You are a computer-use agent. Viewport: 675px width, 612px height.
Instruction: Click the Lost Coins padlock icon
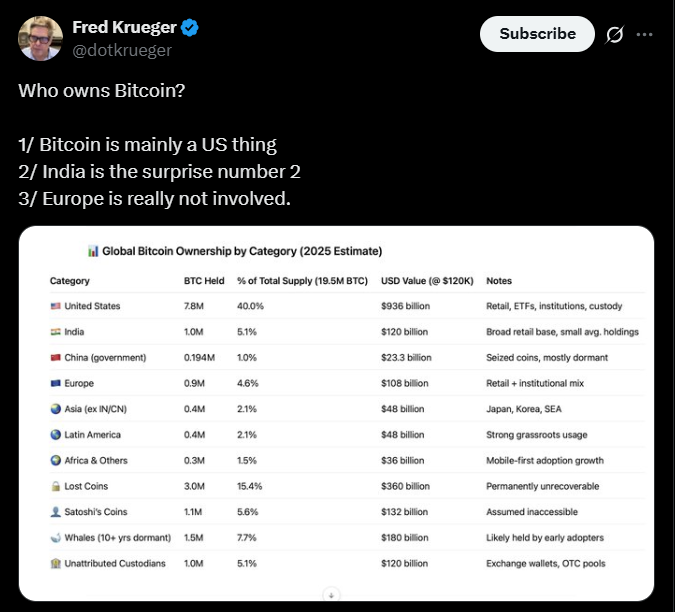point(56,486)
